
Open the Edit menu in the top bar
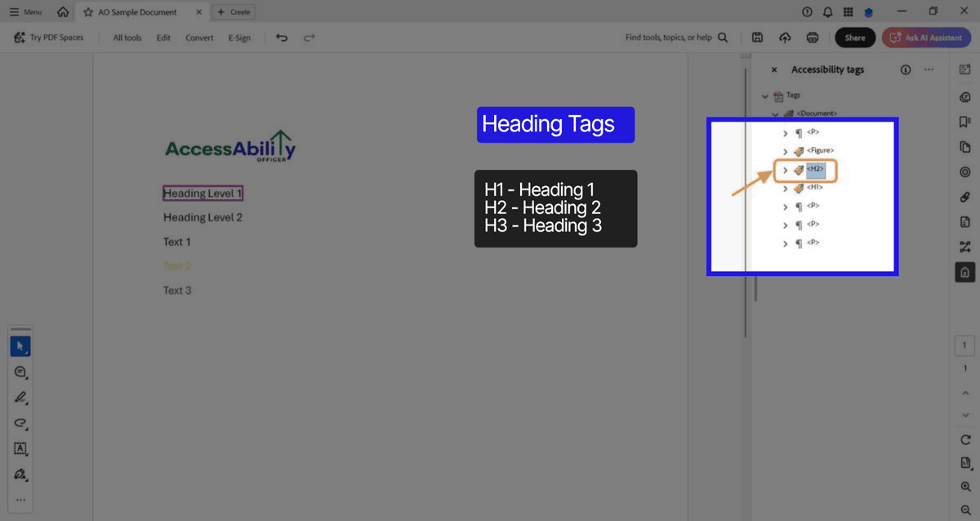(x=163, y=38)
